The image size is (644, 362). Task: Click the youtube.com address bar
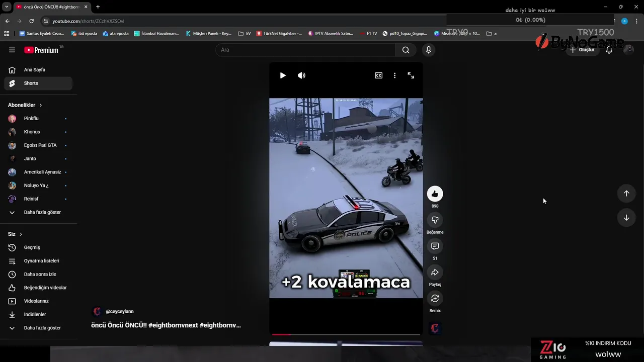click(x=88, y=21)
